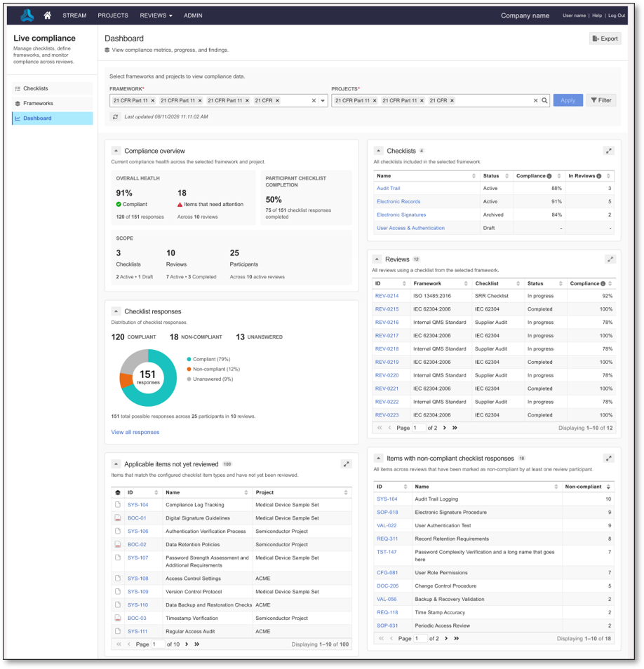Click the Compliance info icon in Reviews table
Screen dimensions: 644x669
point(603,283)
